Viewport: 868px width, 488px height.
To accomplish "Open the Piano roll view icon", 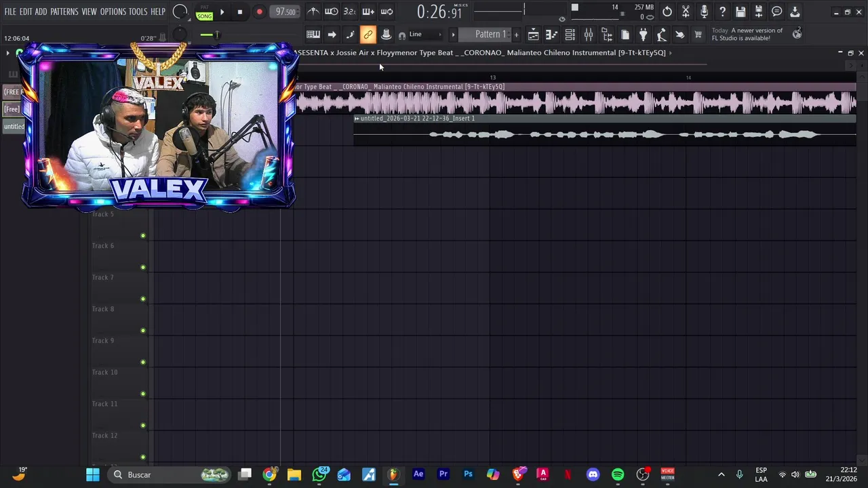I will (551, 35).
